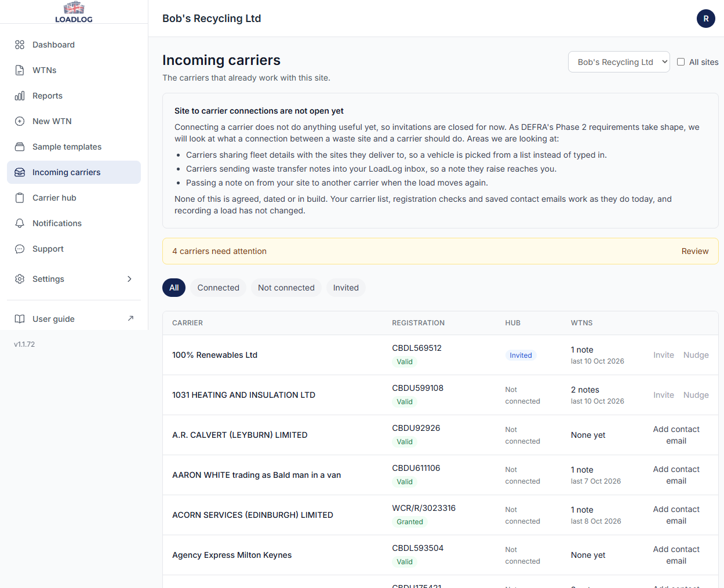Click the Carrier hub clipboard icon
The width and height of the screenshot is (724, 588).
pos(20,198)
